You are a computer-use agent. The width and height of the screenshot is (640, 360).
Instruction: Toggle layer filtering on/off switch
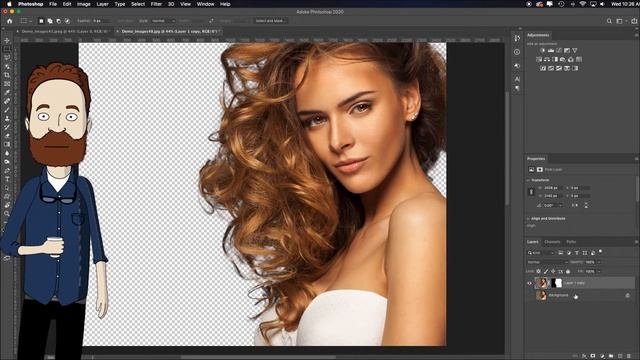600,252
